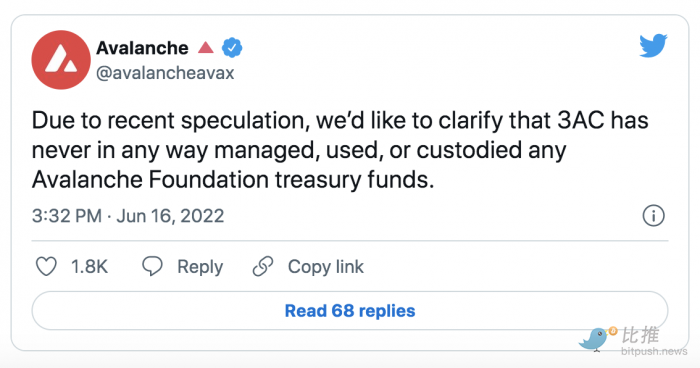Click the blue verified checkmark badge

pos(232,48)
